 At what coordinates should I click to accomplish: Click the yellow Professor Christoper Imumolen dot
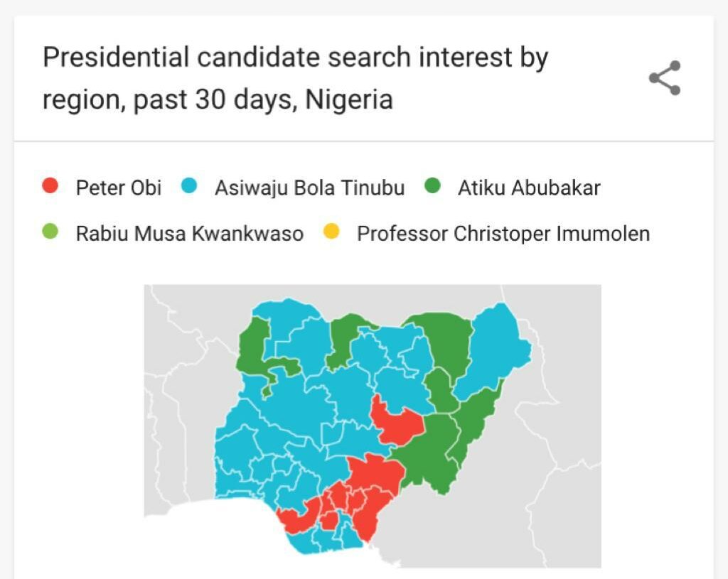[331, 231]
